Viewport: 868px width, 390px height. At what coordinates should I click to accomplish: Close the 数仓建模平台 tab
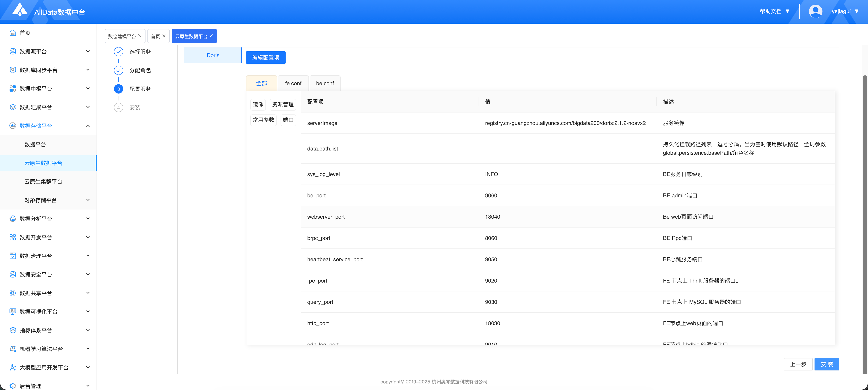tap(140, 36)
